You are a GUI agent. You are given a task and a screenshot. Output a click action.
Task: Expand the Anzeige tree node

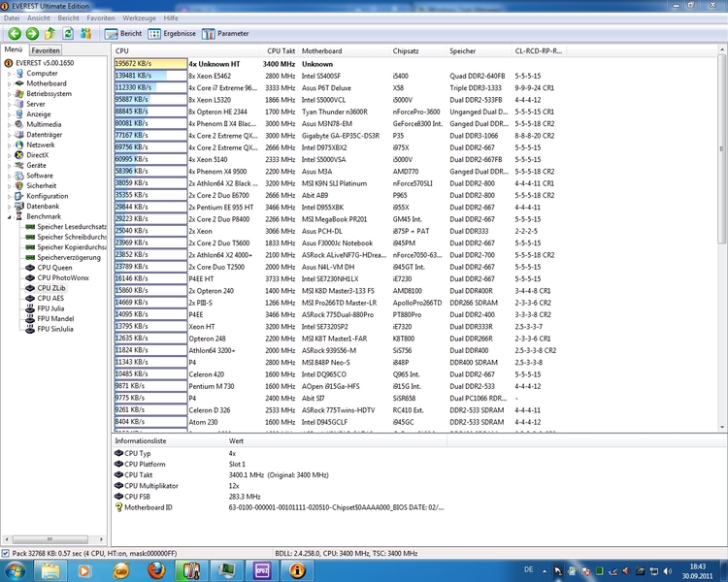9,114
